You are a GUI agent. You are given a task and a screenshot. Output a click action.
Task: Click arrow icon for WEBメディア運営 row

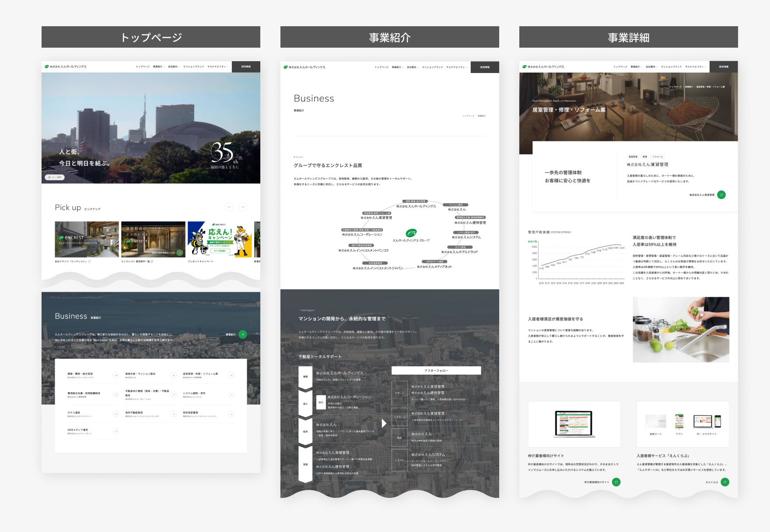(x=116, y=431)
